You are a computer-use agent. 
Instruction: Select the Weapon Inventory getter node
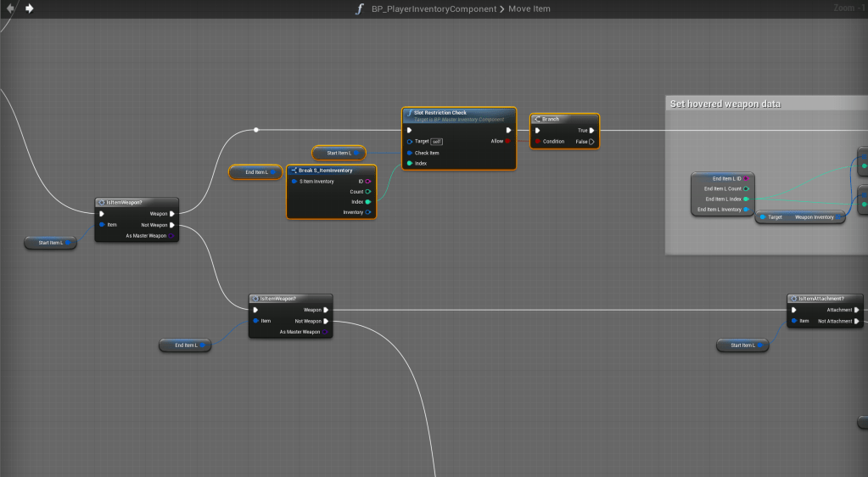pos(800,217)
